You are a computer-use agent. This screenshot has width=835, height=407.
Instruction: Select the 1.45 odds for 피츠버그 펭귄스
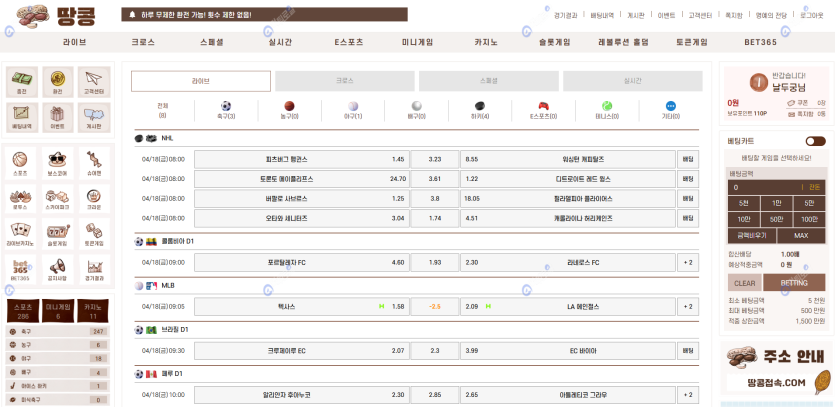[x=398, y=159]
